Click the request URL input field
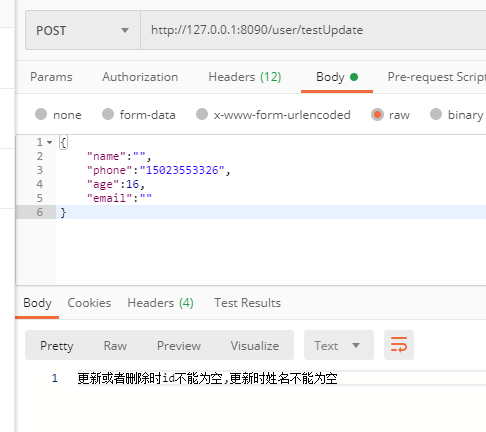The width and height of the screenshot is (486, 432). (x=313, y=30)
